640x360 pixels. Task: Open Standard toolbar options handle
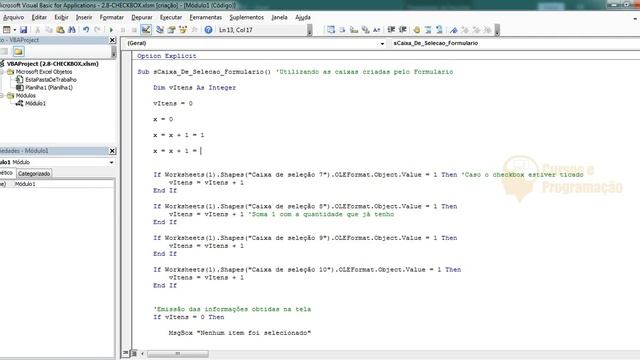pyautogui.click(x=309, y=30)
